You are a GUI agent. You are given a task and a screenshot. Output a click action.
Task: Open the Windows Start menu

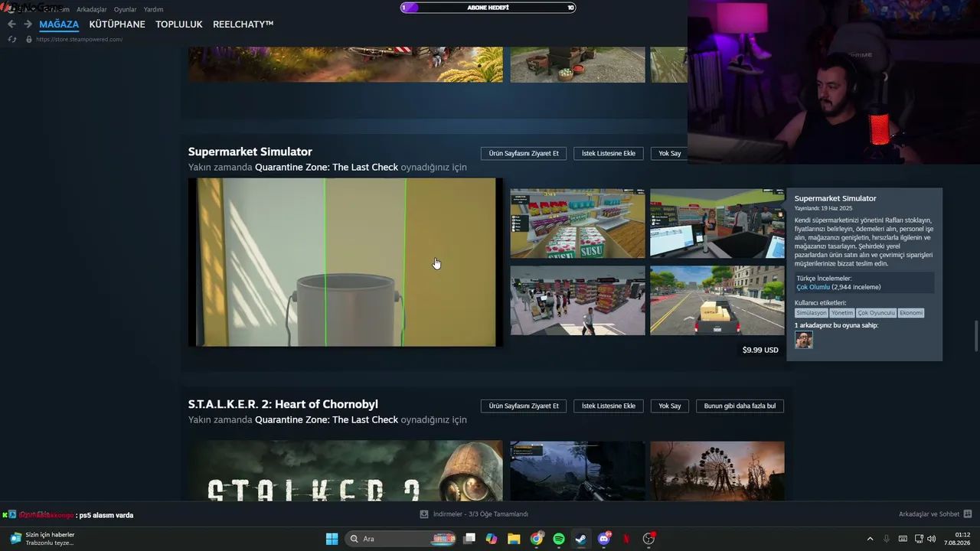point(332,539)
